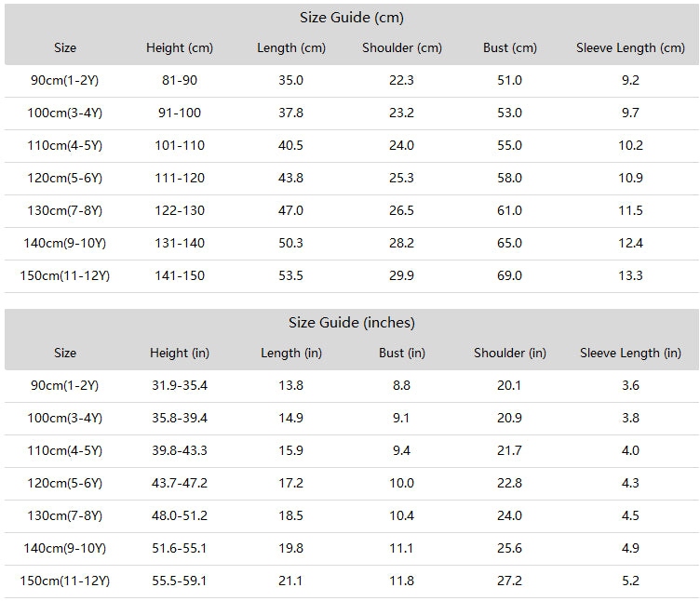This screenshot has height=601, width=700.
Task: Click the '120cm(5-6Y)' size in the inches table
Action: (x=65, y=483)
